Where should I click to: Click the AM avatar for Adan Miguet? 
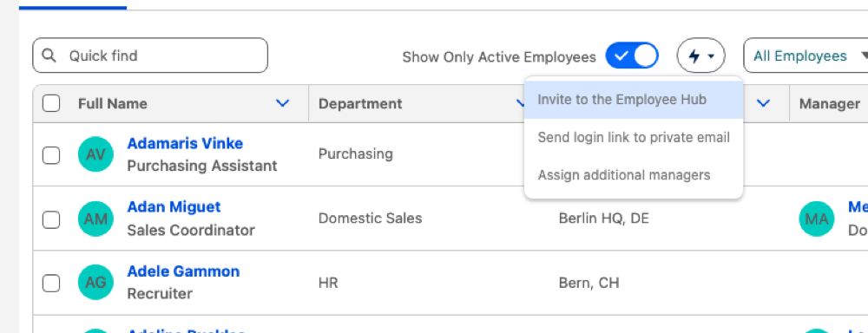pos(95,219)
